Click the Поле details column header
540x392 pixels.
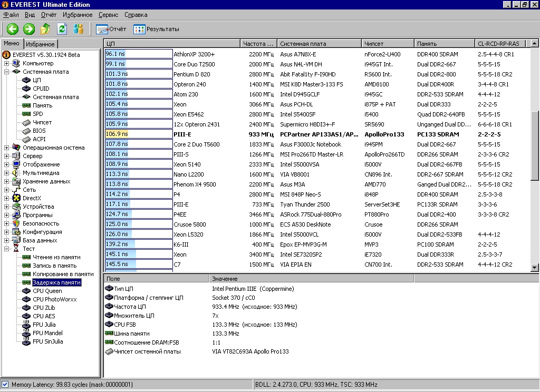pos(156,278)
